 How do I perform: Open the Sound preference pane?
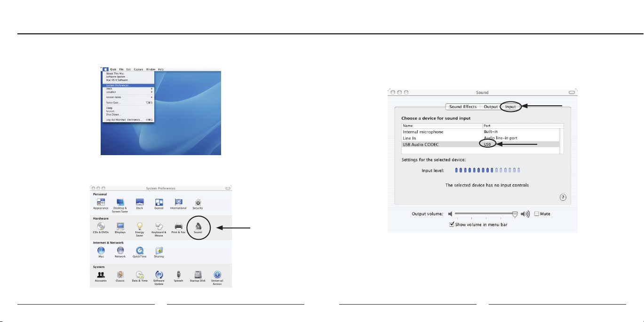click(198, 228)
